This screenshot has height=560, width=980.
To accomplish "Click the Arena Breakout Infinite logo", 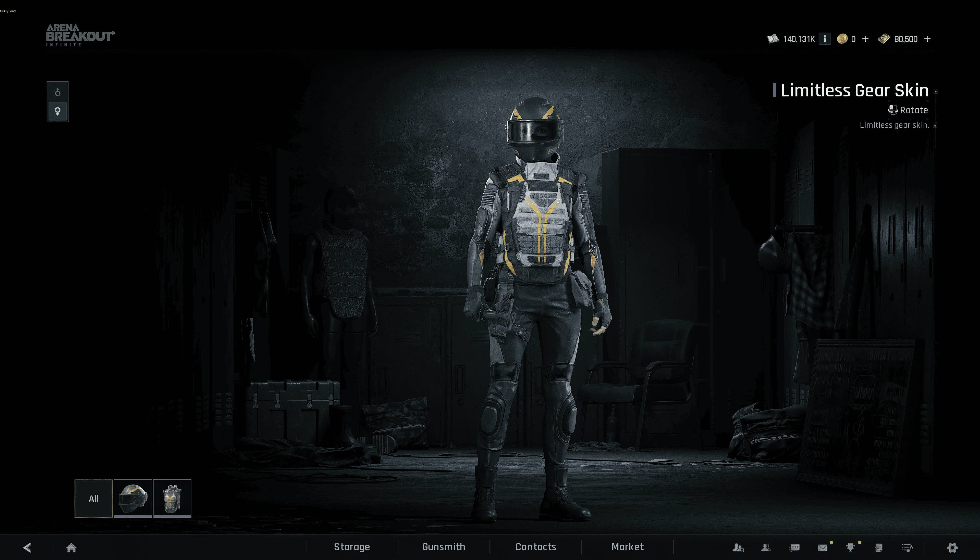I will [x=81, y=35].
